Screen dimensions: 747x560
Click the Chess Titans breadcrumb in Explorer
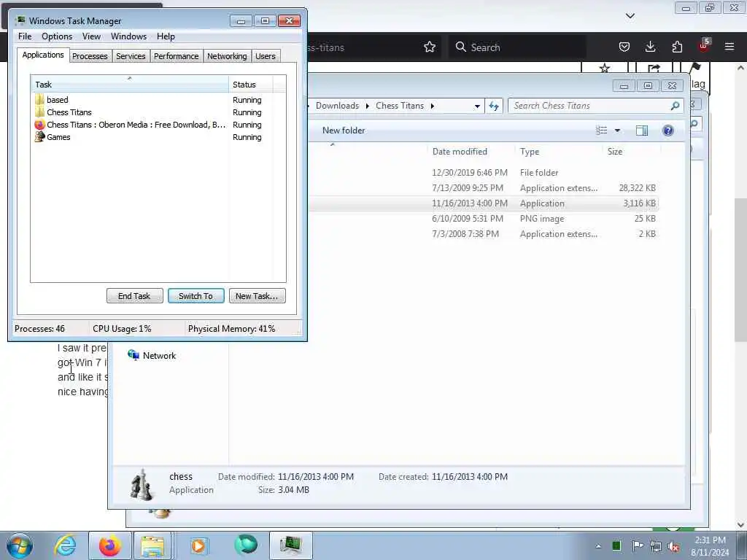400,106
